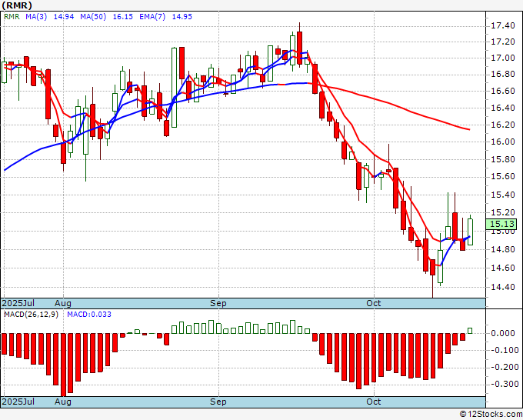Click the 15.80 price axis label
Screen dimensions: 523x420
tap(503, 159)
